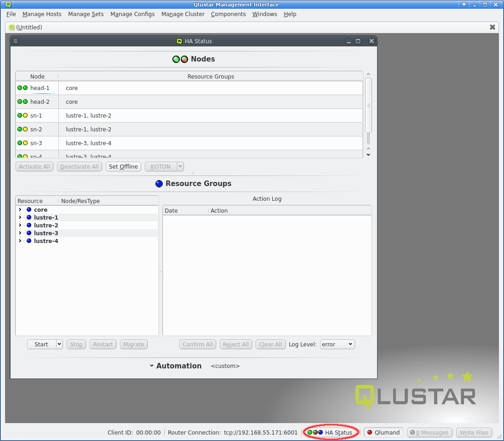
Task: Expand the lustre-4 resource group
Action: pos(20,241)
